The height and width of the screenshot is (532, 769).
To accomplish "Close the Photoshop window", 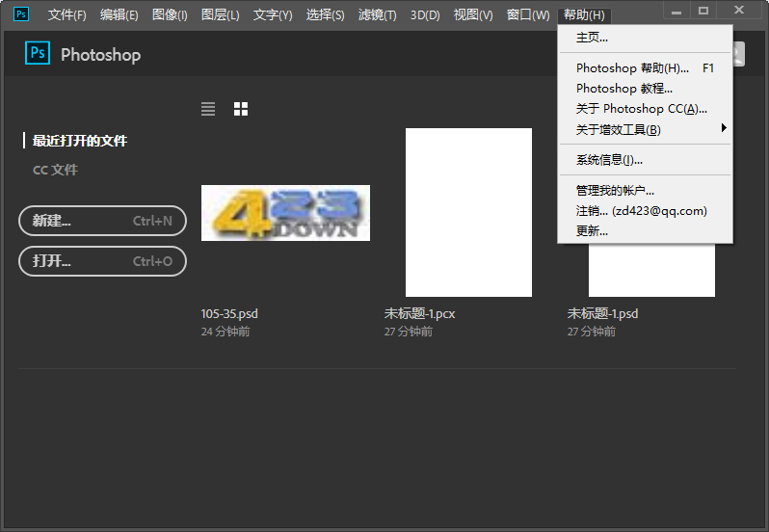I will coord(738,11).
